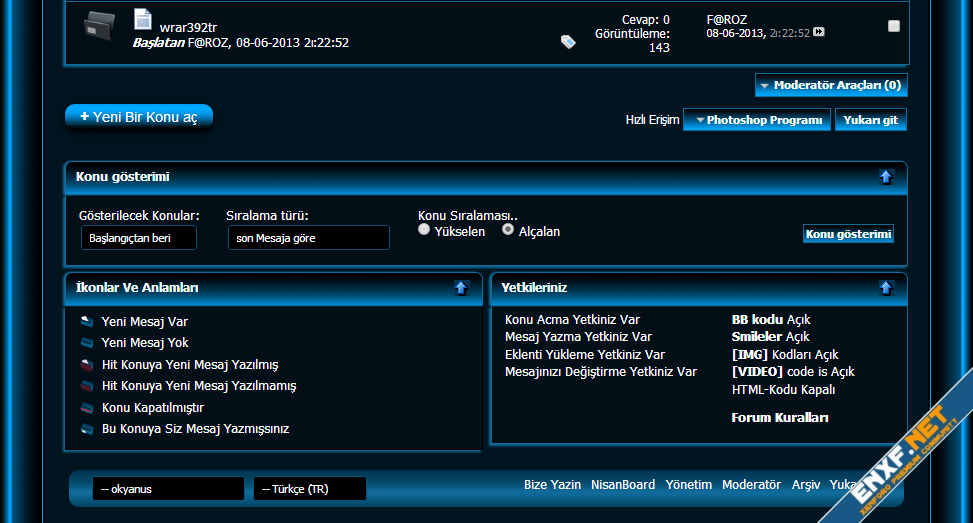Click the document icon before wrar392tr title
The width and height of the screenshot is (973, 523).
[x=143, y=19]
